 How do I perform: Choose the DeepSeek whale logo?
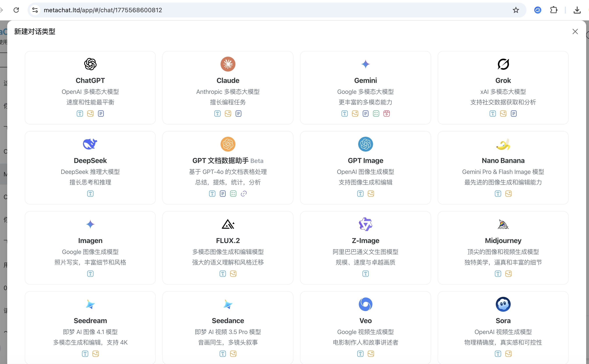90,144
